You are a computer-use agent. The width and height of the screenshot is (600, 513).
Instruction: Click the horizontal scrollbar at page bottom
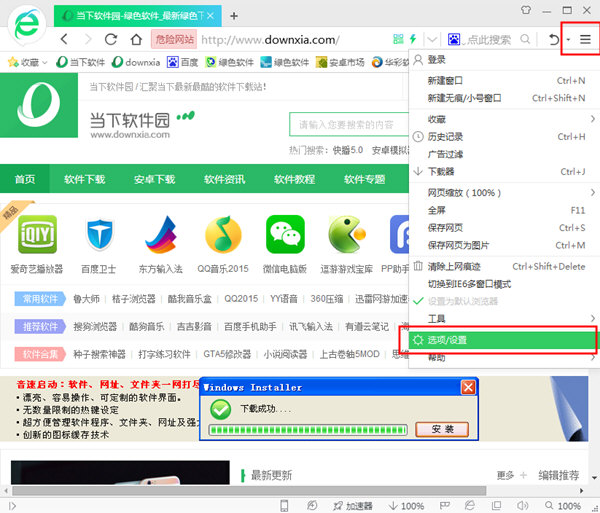click(x=249, y=490)
